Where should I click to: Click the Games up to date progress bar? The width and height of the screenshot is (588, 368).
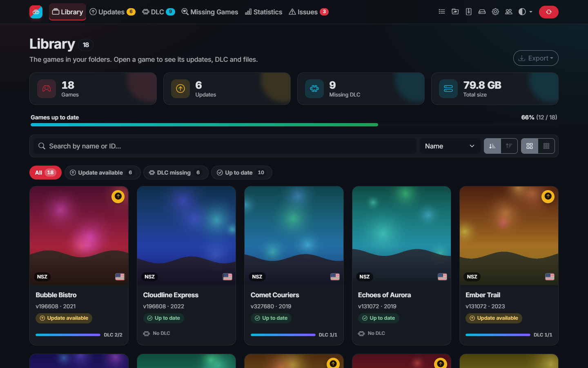pyautogui.click(x=294, y=125)
